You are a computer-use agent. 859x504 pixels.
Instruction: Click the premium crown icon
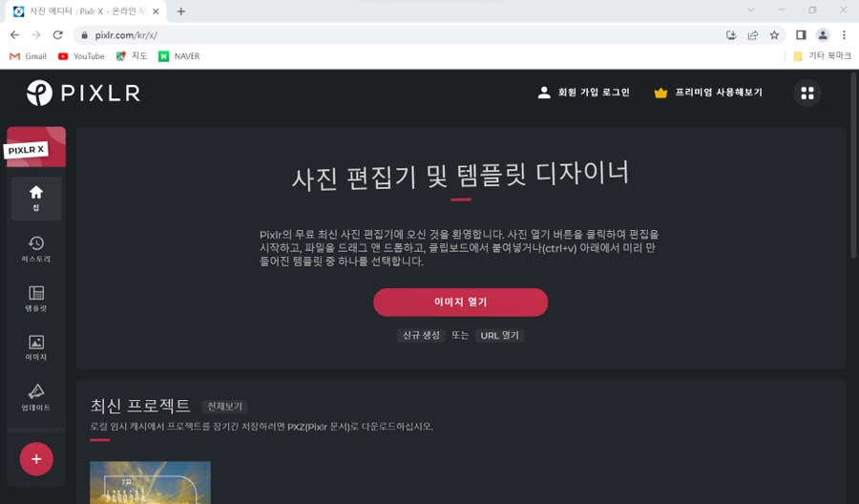click(660, 93)
